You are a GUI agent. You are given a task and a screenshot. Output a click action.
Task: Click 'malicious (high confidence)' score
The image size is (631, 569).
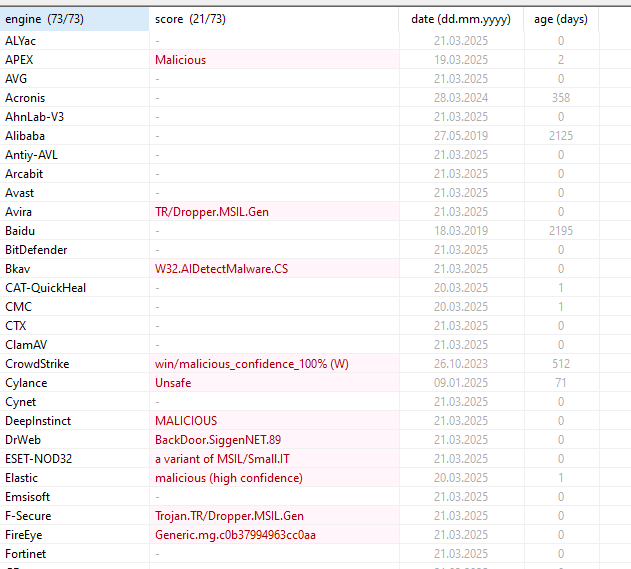point(229,478)
